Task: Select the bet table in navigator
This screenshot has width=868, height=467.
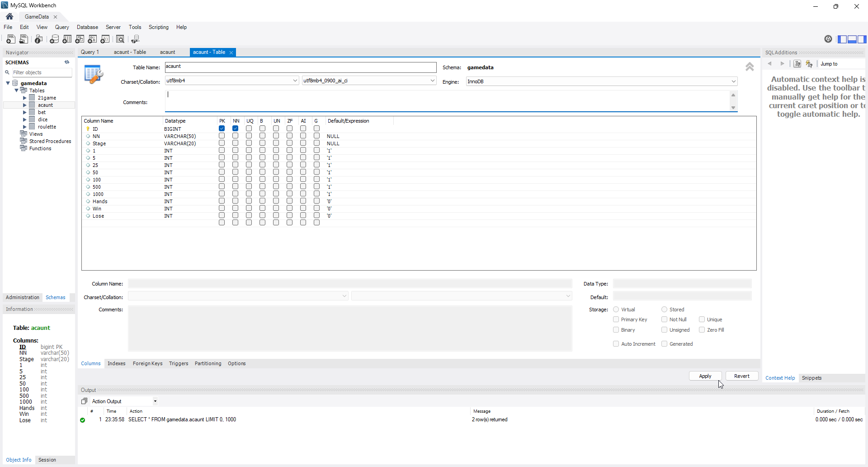Action: pos(42,112)
